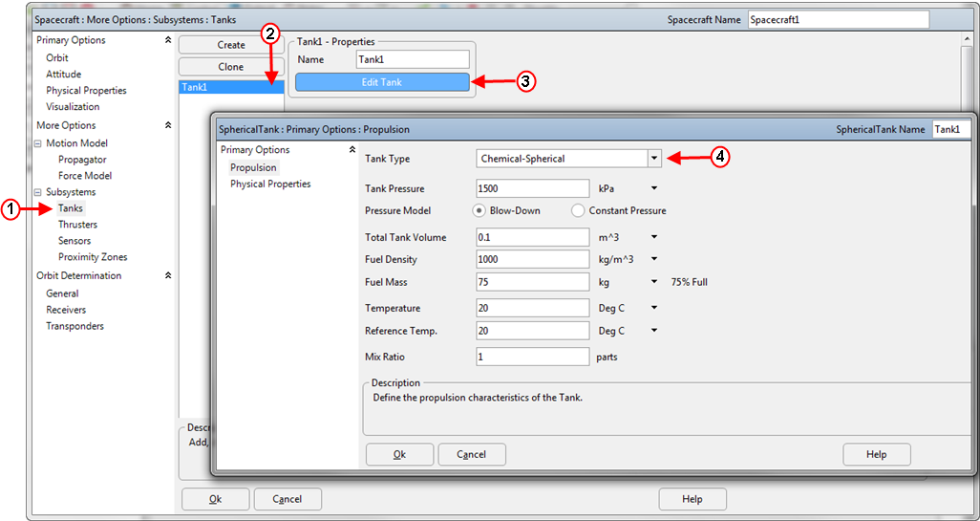Collapse Motion Model tree node

pyautogui.click(x=38, y=143)
